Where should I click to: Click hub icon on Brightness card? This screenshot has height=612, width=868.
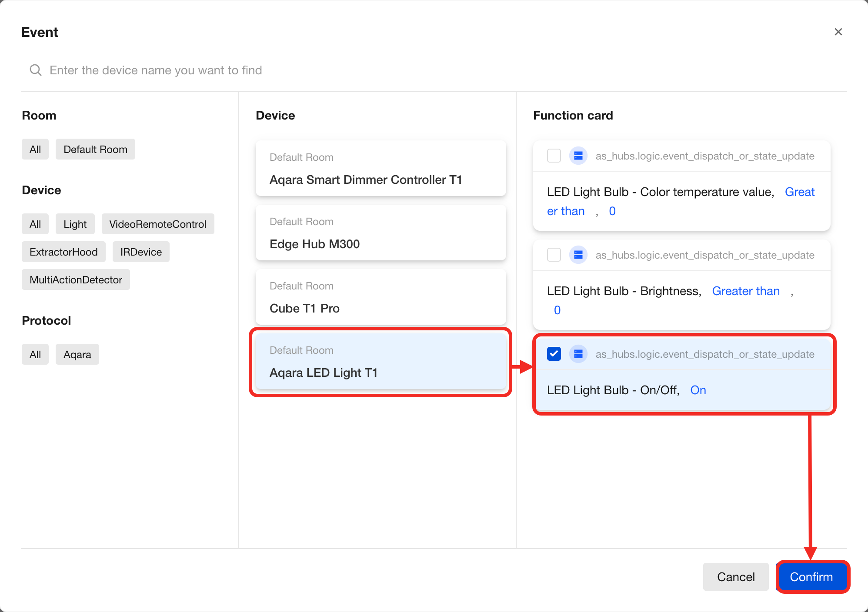(x=578, y=255)
